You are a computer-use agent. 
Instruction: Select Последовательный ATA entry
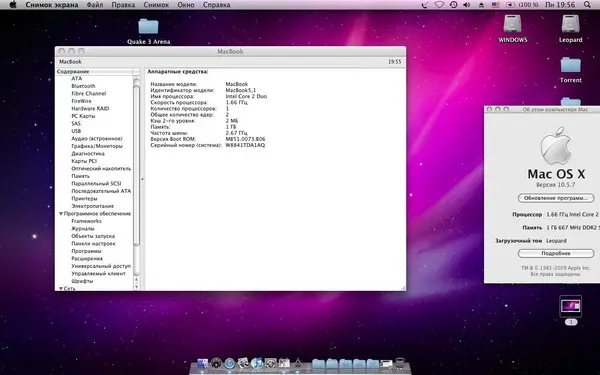[101, 191]
